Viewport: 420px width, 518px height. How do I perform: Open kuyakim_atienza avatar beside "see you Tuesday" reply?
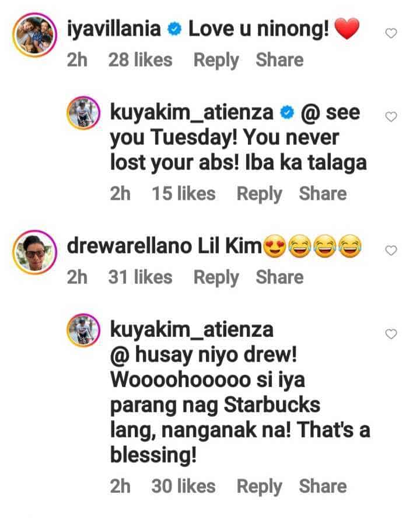83,113
